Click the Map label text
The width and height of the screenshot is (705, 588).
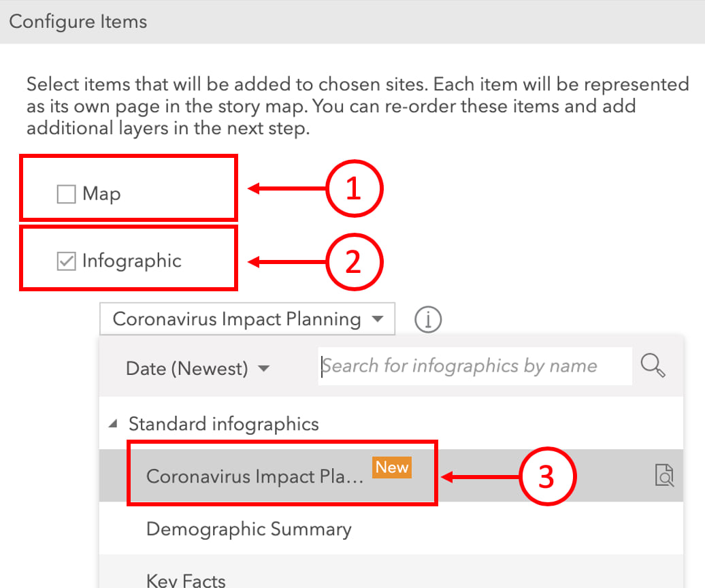[x=101, y=194]
